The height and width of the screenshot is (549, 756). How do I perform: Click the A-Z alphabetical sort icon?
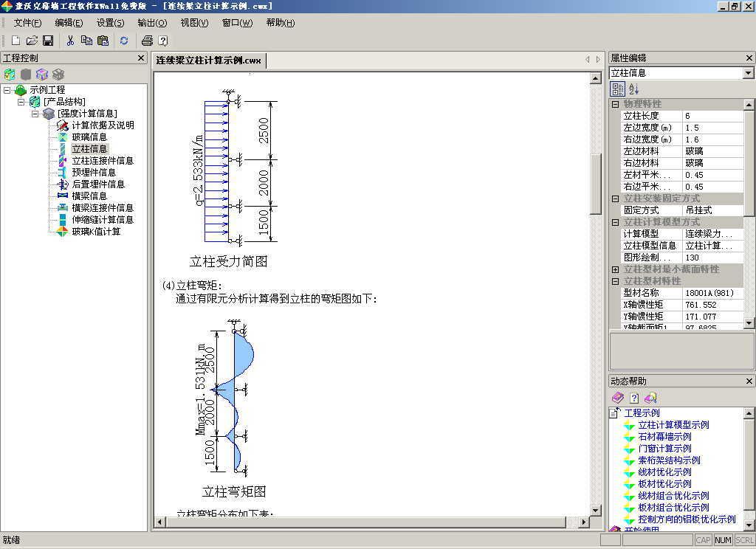[633, 89]
